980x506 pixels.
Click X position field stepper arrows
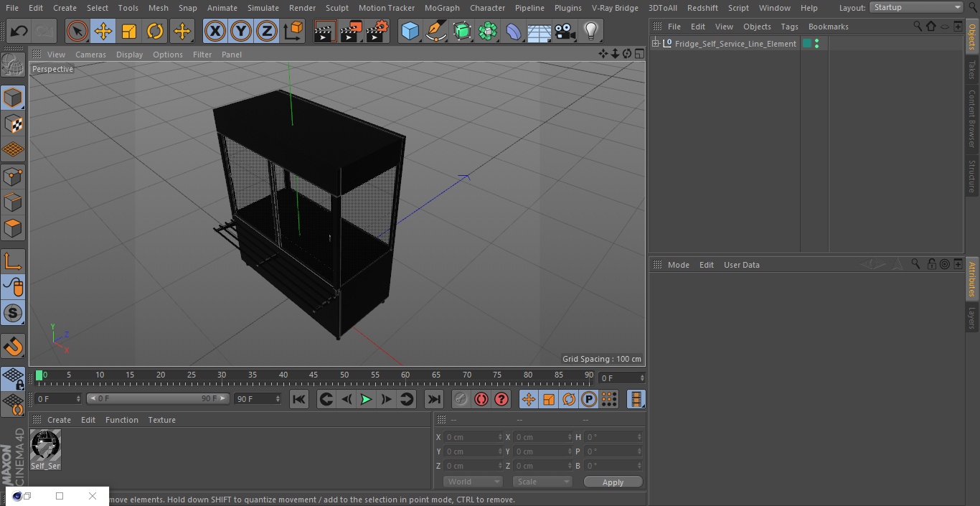(x=500, y=437)
